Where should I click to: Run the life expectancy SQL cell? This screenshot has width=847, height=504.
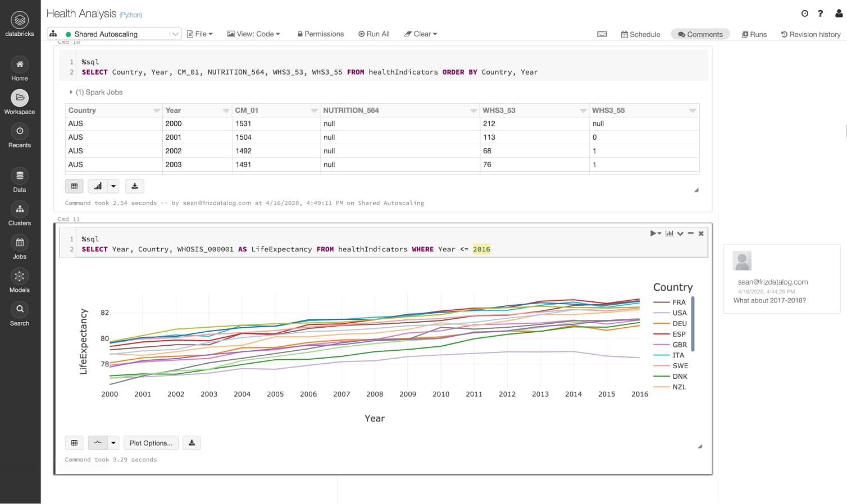(x=654, y=233)
